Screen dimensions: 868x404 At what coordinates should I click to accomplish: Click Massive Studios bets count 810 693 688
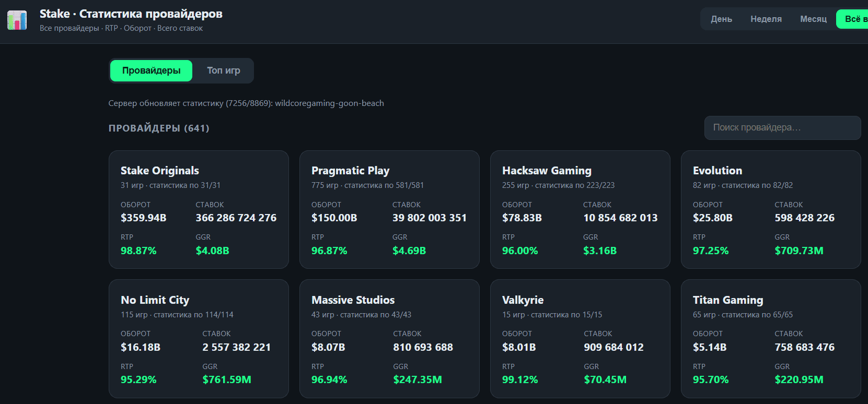[x=423, y=347]
